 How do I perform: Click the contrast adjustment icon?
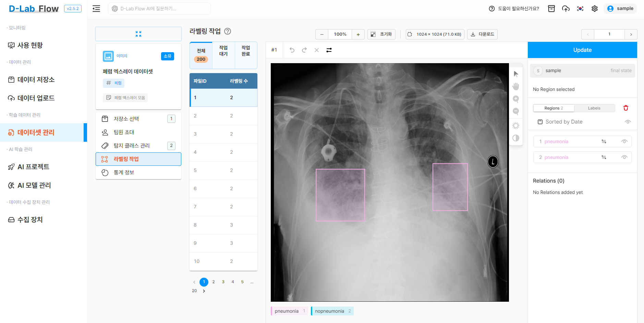516,138
